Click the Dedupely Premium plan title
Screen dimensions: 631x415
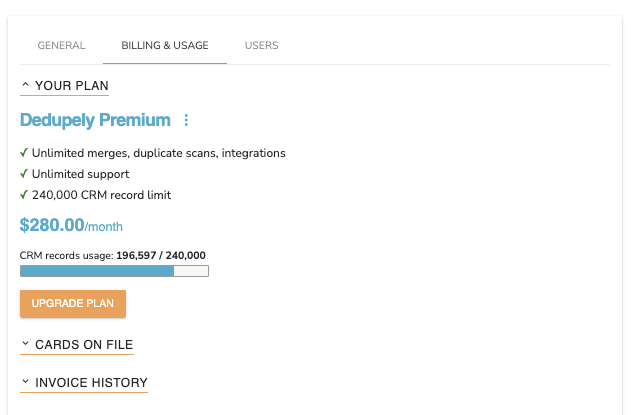(x=95, y=121)
